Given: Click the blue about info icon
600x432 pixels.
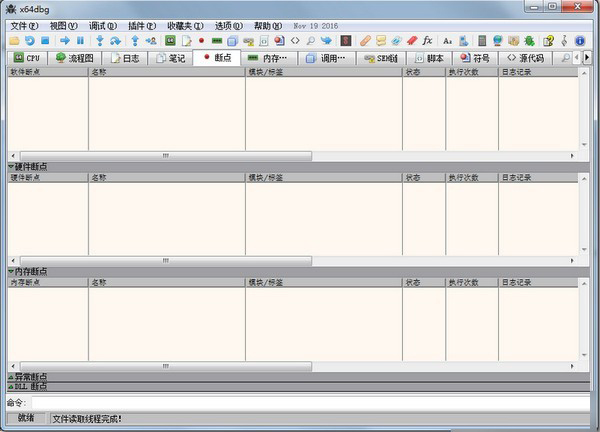Looking at the screenshot, I should click(x=580, y=41).
